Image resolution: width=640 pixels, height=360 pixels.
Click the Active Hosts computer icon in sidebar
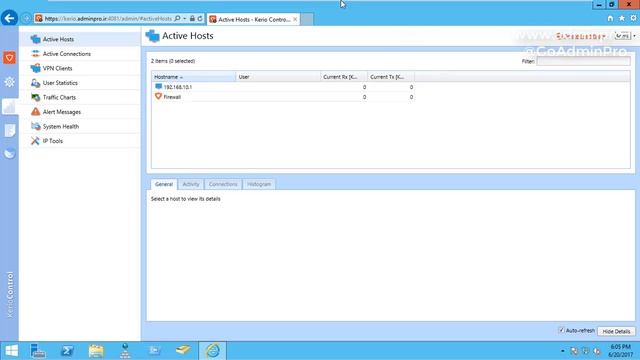(36, 39)
